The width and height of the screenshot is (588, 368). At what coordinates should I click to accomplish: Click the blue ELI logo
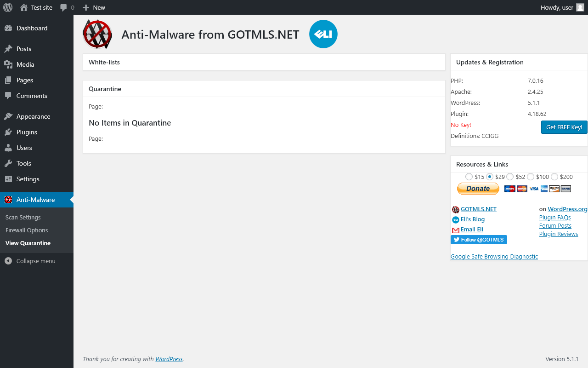pos(323,34)
